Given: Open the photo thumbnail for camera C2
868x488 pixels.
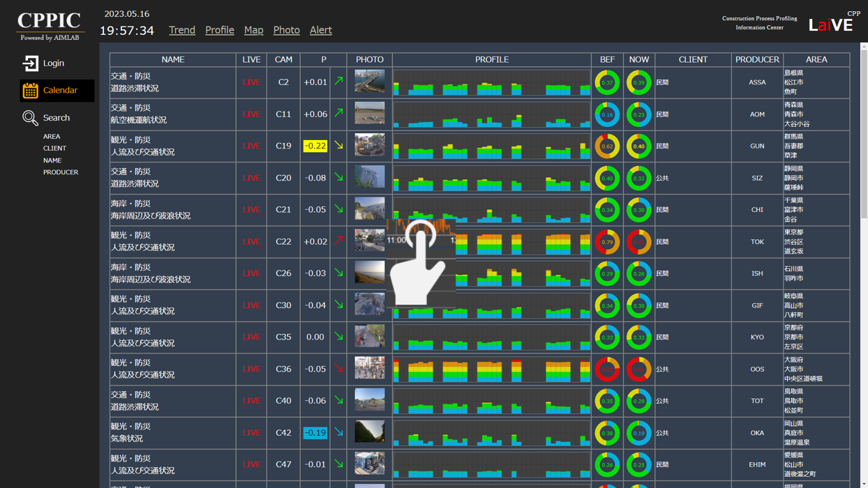Looking at the screenshot, I should coord(369,82).
